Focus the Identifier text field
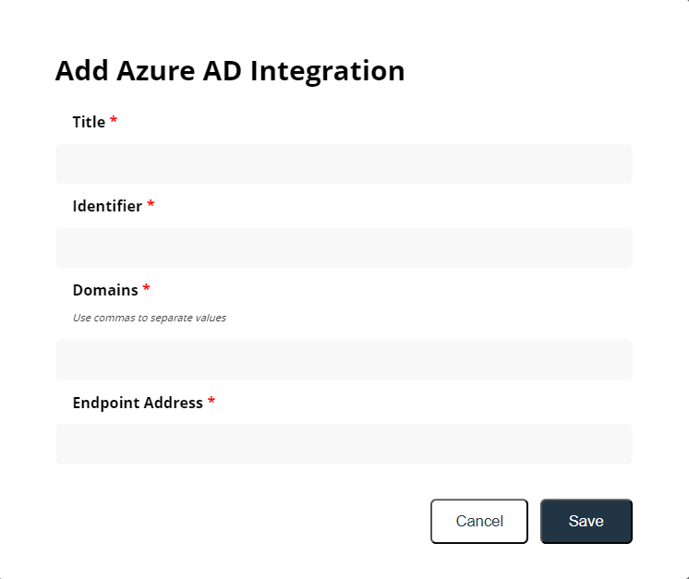This screenshot has height=579, width=689. [343, 248]
